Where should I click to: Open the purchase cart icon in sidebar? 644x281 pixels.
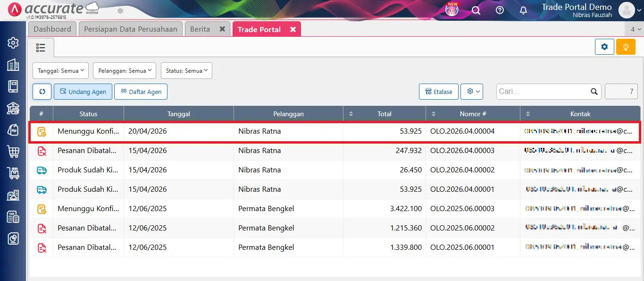[13, 152]
